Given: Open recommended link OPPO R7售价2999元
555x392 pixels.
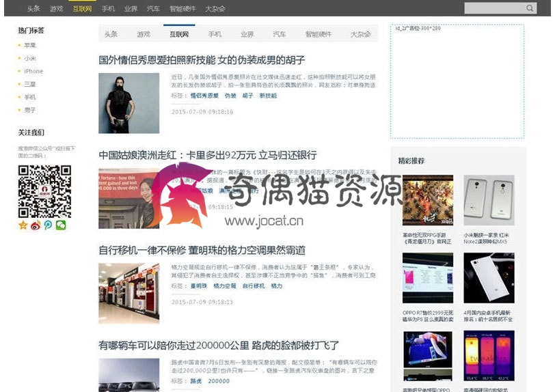Looking at the screenshot, I should click(x=428, y=316).
